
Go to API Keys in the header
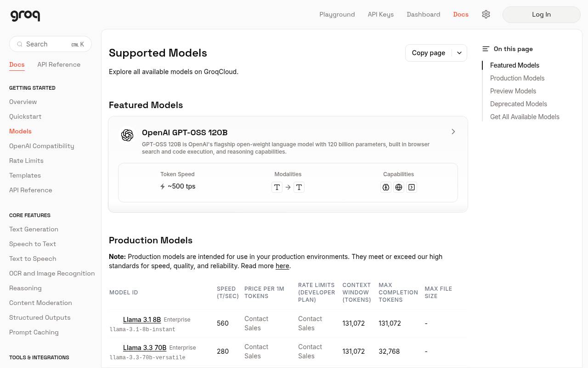(381, 14)
